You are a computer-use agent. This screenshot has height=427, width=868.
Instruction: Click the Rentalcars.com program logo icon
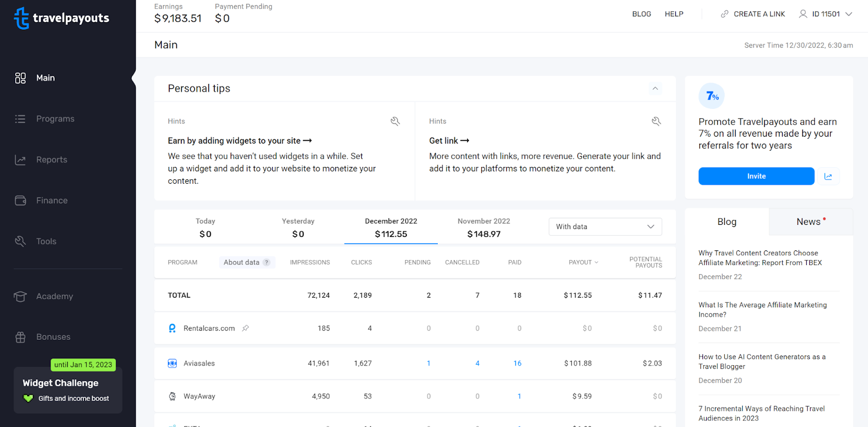pos(172,328)
